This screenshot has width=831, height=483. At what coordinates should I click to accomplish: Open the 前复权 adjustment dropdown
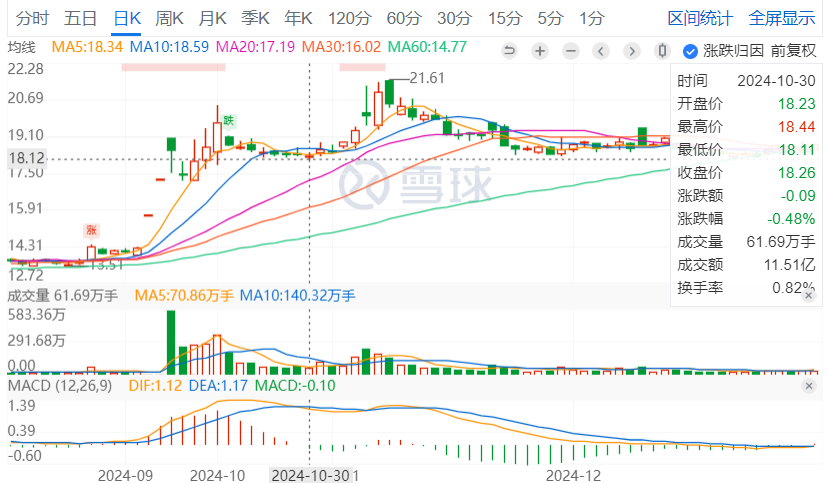tap(793, 51)
